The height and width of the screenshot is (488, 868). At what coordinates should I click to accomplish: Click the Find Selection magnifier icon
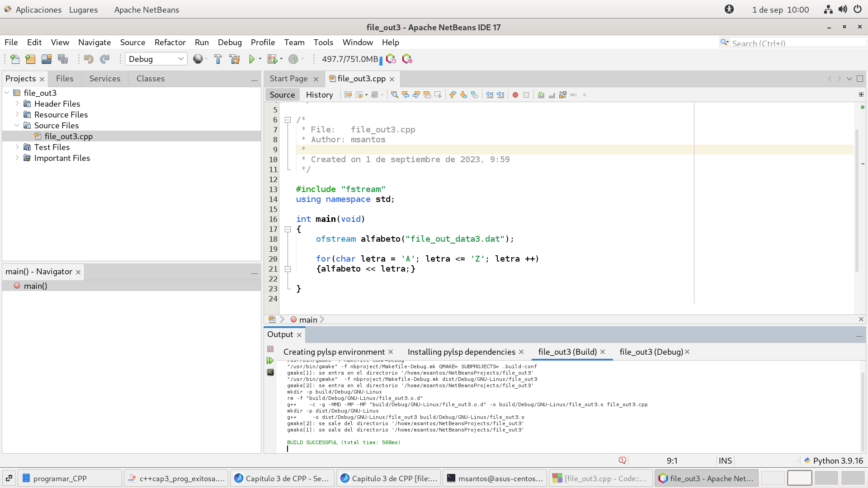[394, 95]
